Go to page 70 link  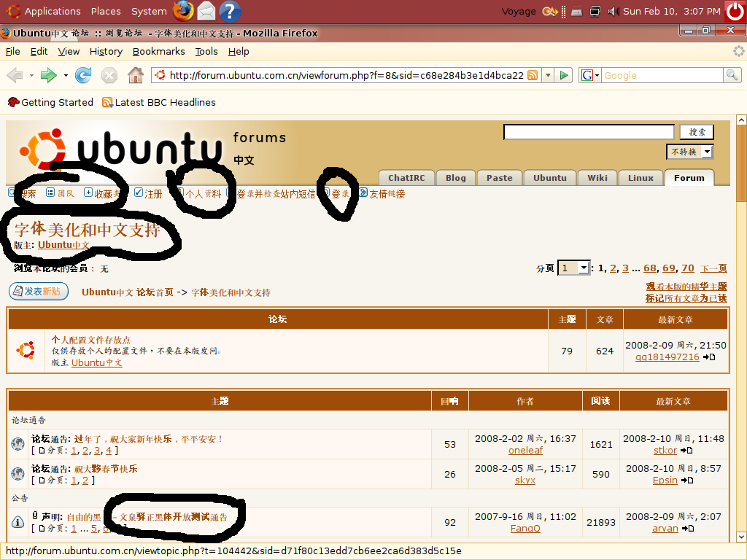tap(687, 268)
